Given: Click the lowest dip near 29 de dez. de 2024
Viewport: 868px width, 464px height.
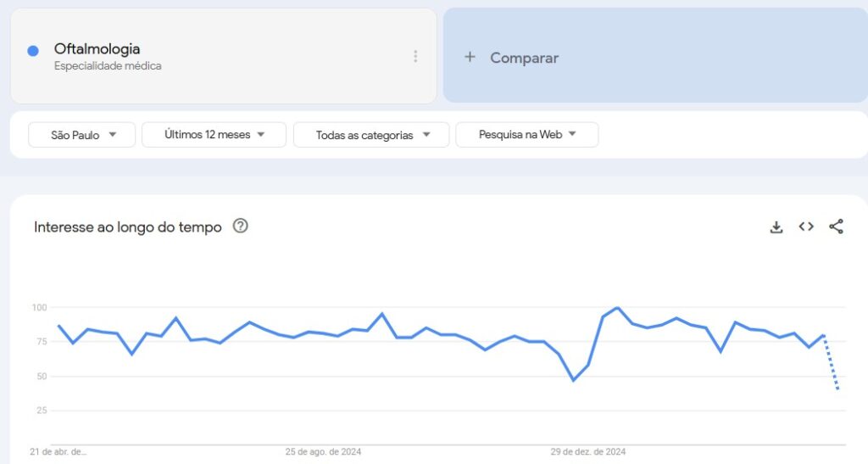Looking at the screenshot, I should 574,380.
